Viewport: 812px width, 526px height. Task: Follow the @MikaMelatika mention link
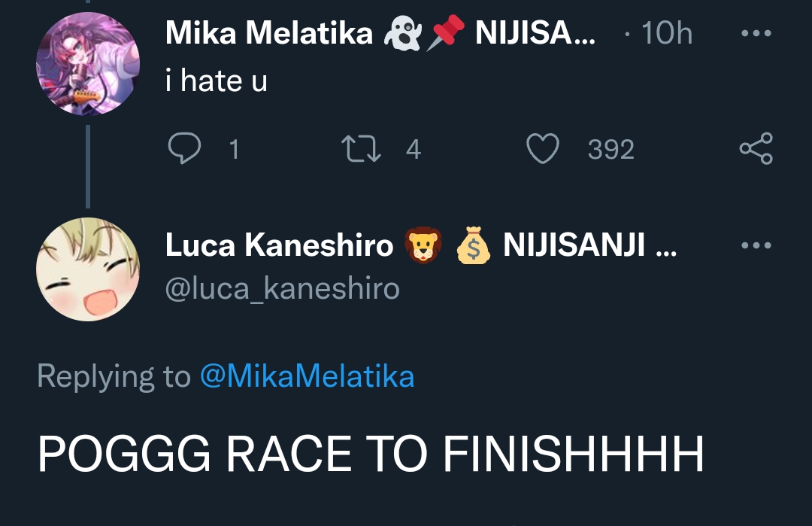coord(307,375)
